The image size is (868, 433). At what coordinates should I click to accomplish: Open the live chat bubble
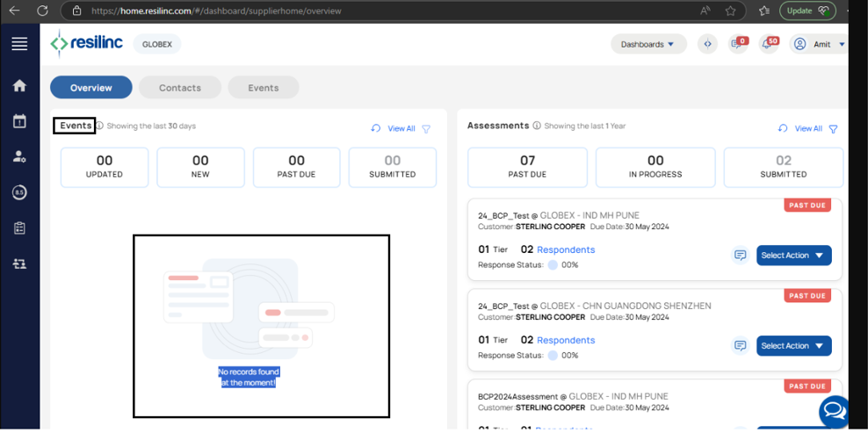[835, 411]
